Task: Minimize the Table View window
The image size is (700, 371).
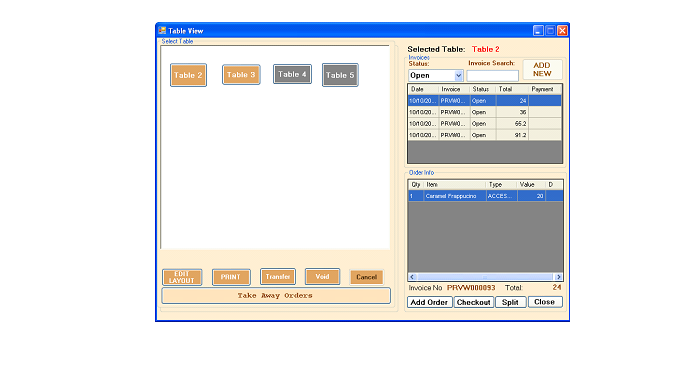Action: (x=538, y=30)
